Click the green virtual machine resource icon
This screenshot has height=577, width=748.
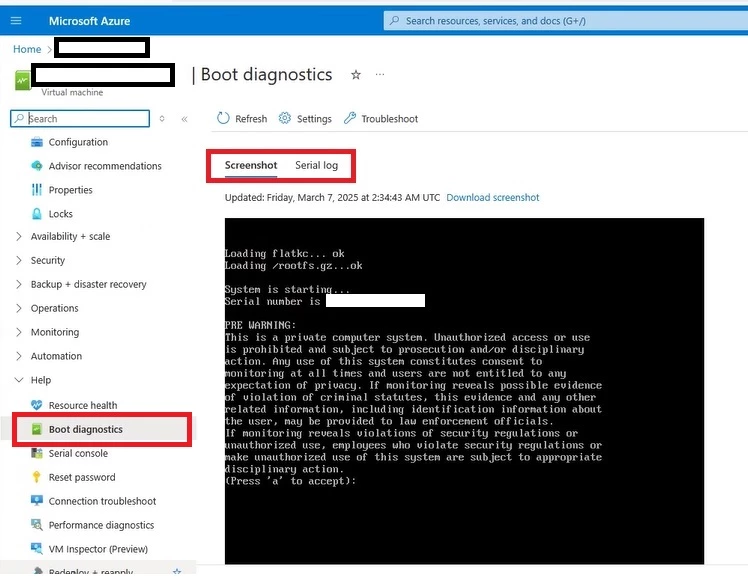(22, 80)
